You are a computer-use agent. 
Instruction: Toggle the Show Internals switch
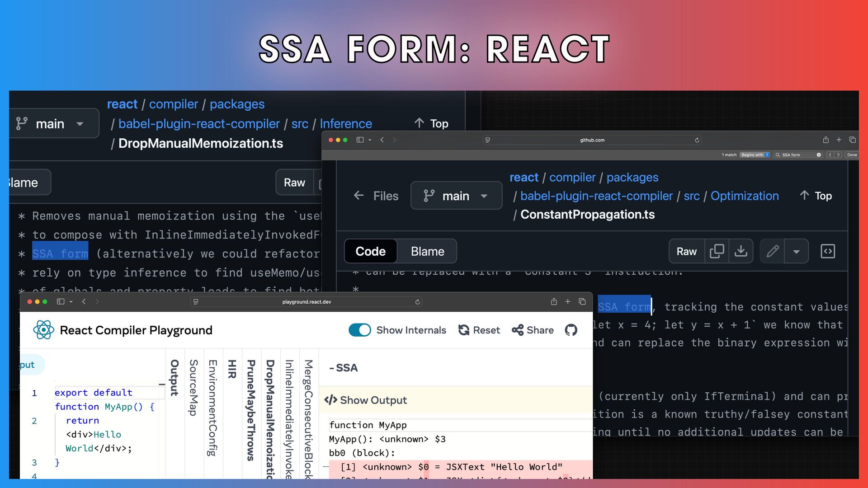(359, 330)
